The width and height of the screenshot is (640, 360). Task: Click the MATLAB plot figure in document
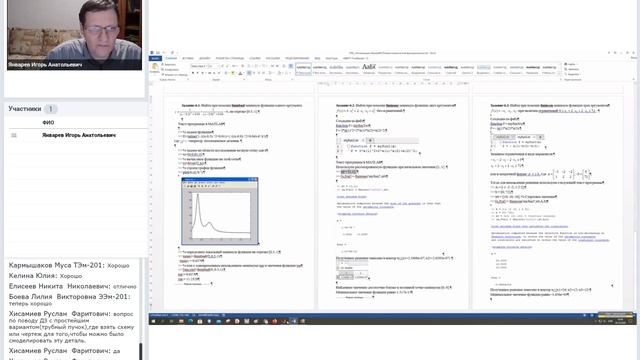(x=220, y=211)
